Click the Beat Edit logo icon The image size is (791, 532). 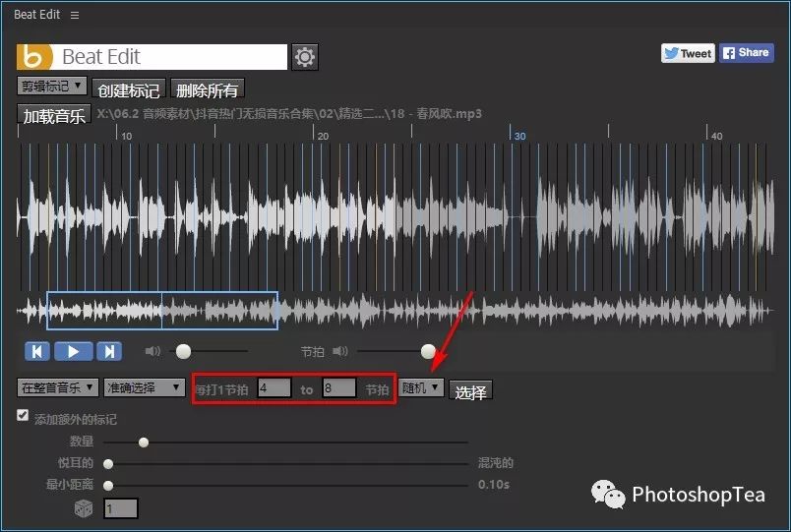(34, 56)
